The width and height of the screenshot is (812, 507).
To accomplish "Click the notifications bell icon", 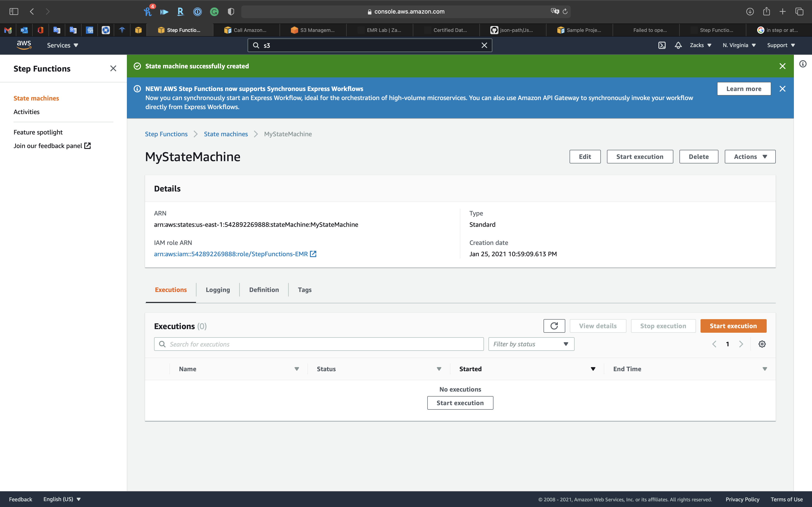I will [x=678, y=45].
